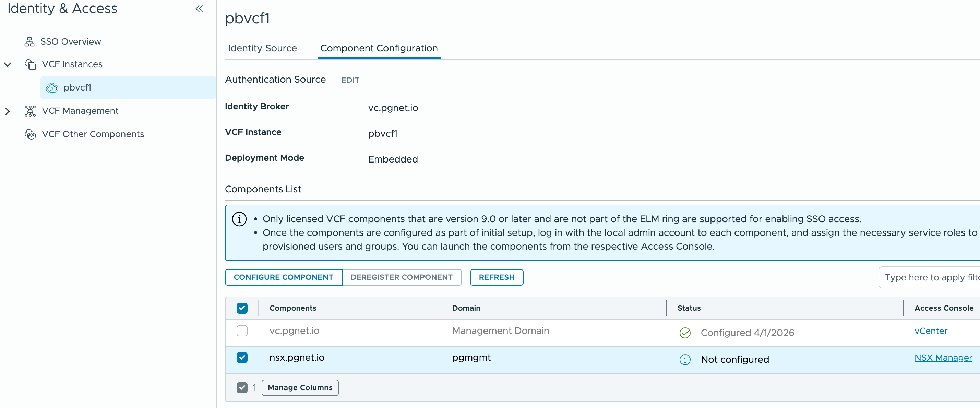
Task: Click the green configured status checkmark icon
Action: point(685,333)
